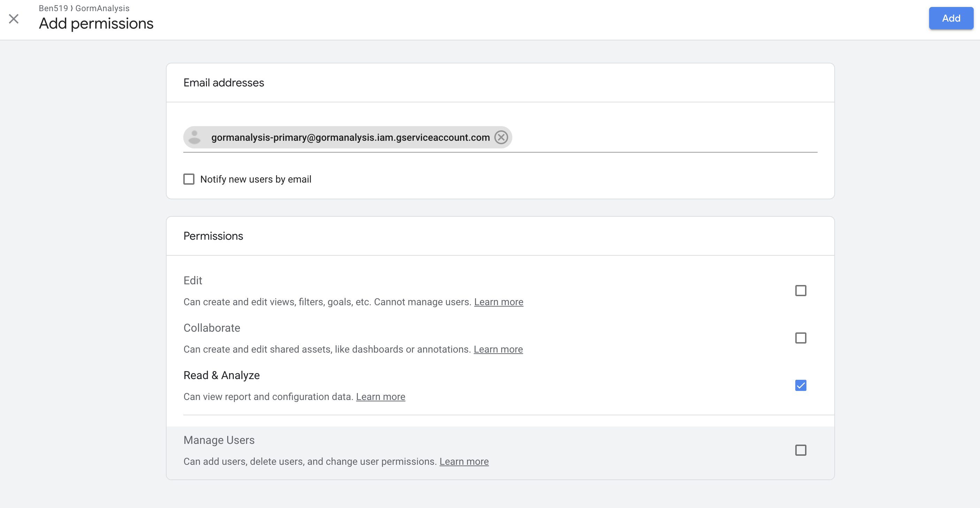Check the Collaborate permission checkbox
This screenshot has height=508, width=980.
click(x=801, y=338)
